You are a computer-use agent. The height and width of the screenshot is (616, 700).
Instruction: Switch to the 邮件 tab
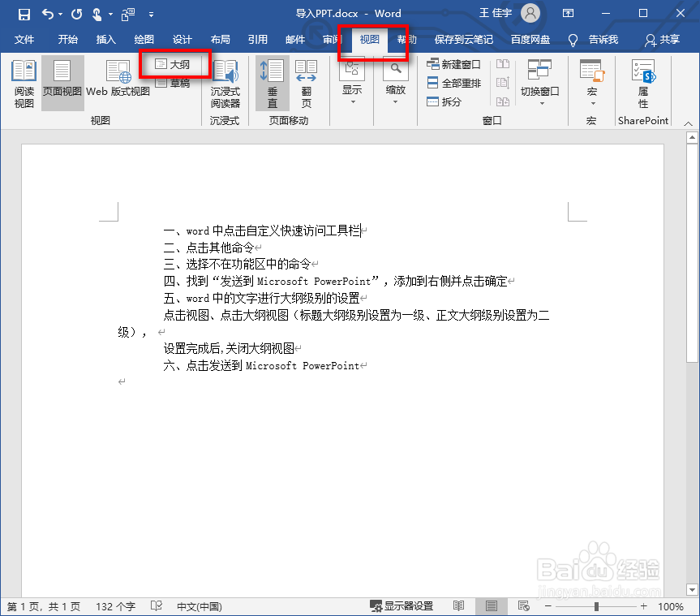[295, 39]
